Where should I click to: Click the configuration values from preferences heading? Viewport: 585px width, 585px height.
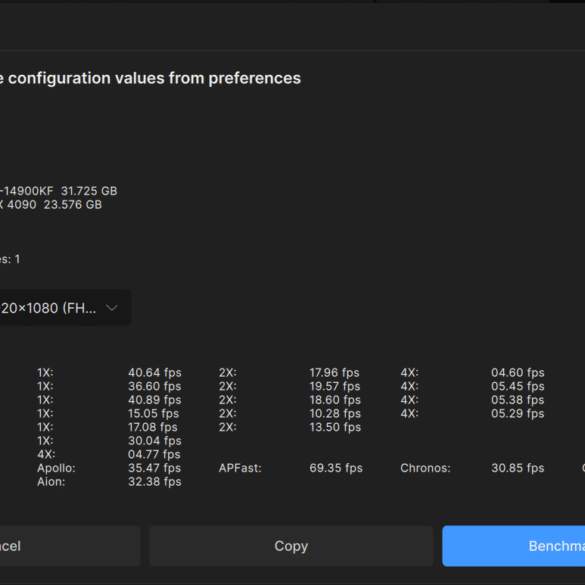(x=150, y=78)
